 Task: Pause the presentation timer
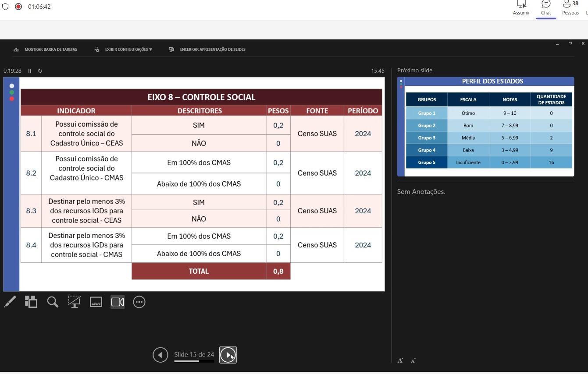coord(30,71)
